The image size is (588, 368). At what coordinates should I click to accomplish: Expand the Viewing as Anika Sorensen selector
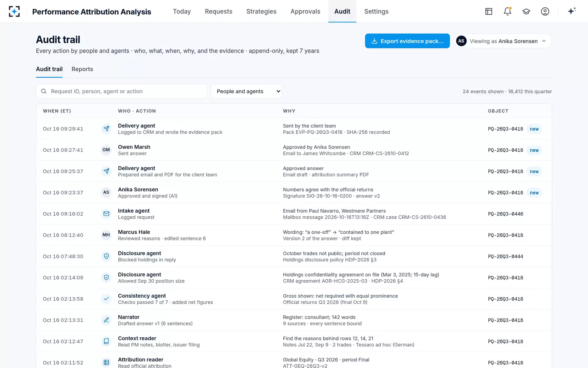click(x=503, y=41)
